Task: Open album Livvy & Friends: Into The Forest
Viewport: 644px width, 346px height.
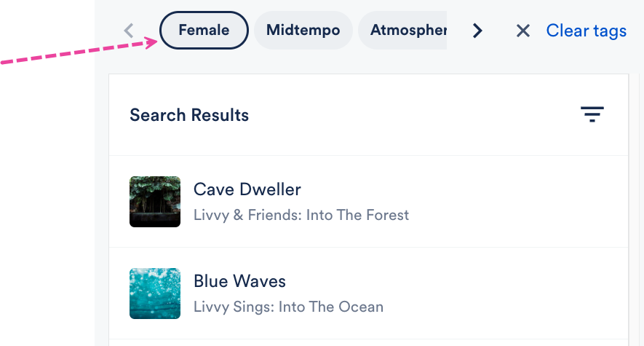Action: [x=301, y=215]
